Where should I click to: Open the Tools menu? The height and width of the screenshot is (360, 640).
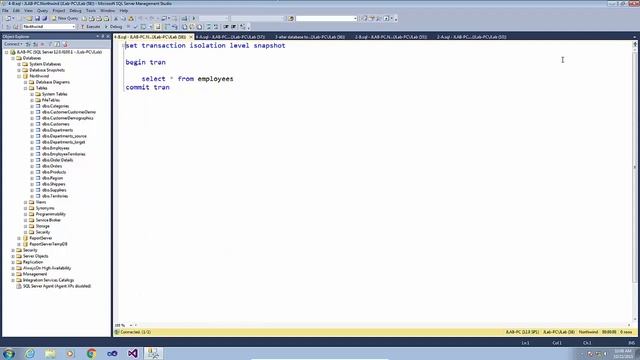[91, 11]
